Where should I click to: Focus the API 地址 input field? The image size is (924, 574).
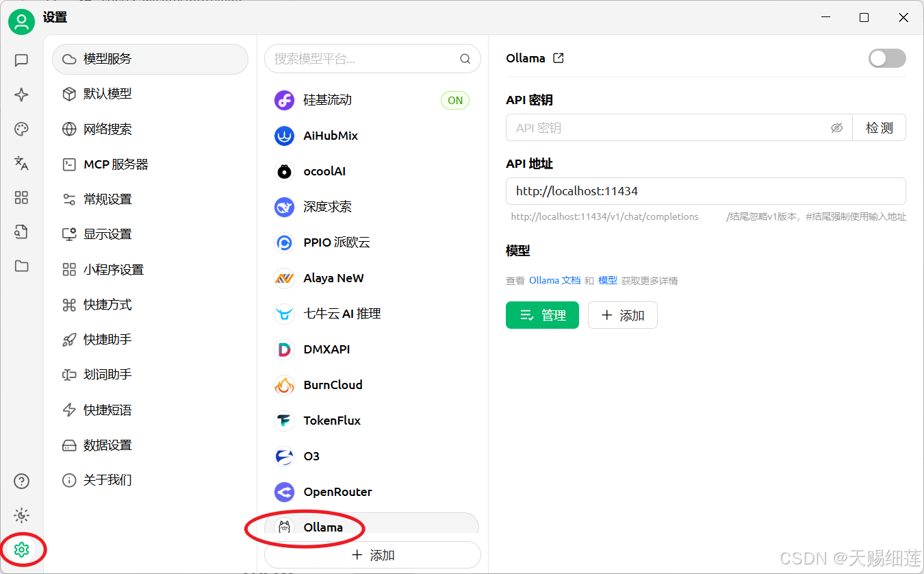point(706,191)
